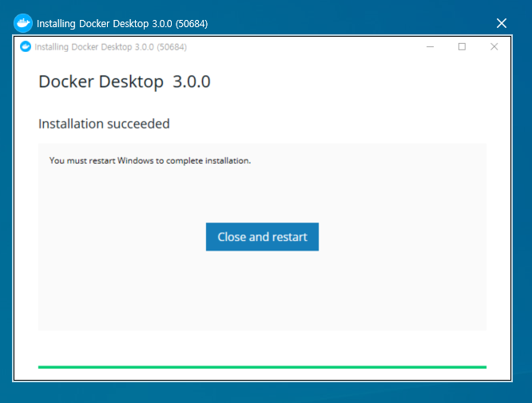Image resolution: width=532 pixels, height=403 pixels.
Task: Click the white outer title 'Installing Docker Desktop 3.0.0 (50684)'
Action: [122, 24]
